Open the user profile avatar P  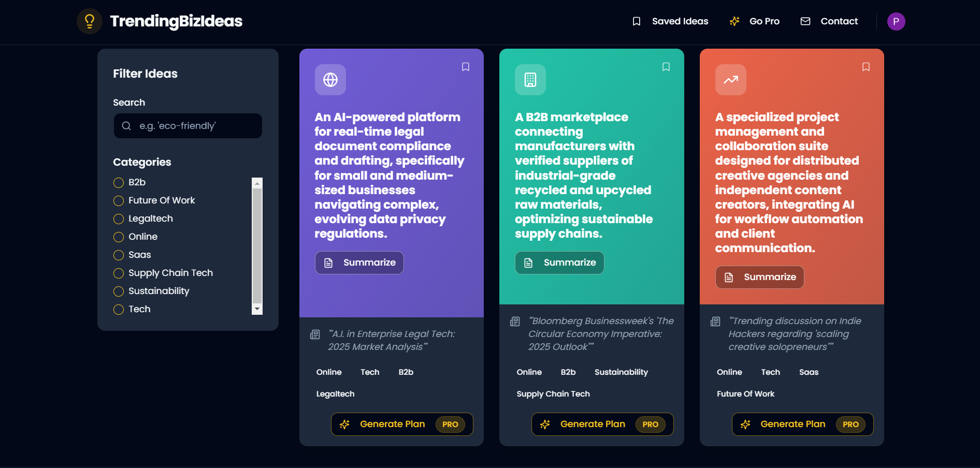click(x=896, y=21)
